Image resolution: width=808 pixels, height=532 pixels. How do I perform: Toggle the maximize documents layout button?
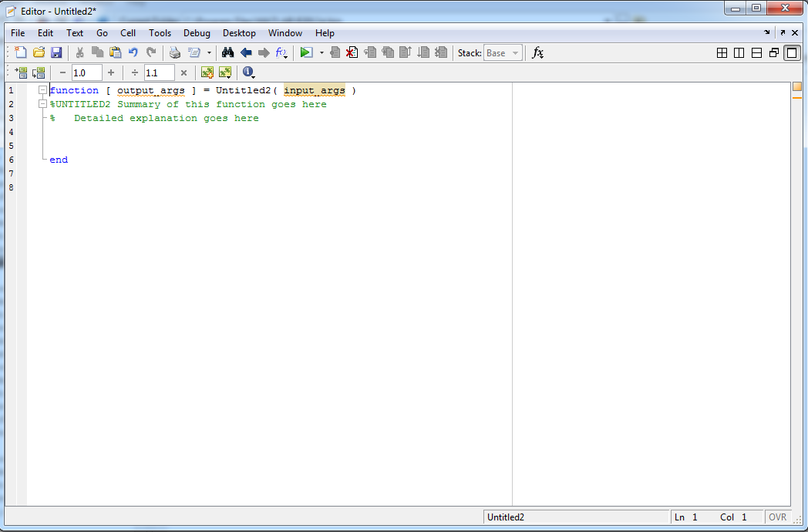[x=792, y=52]
